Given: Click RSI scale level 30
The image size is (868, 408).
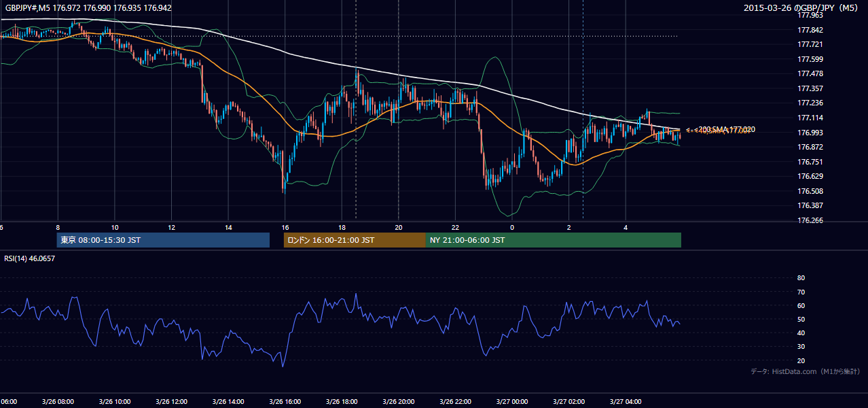Looking at the screenshot, I should (801, 346).
